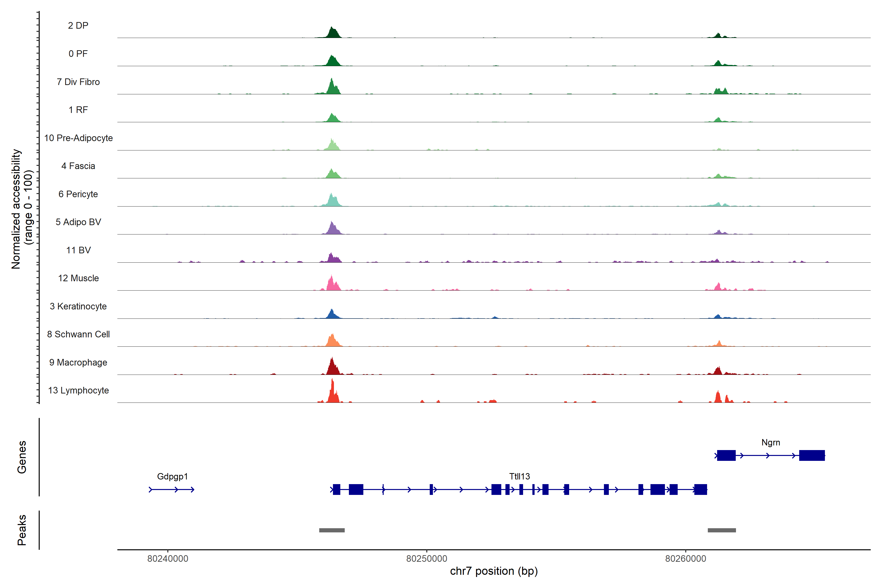Click the dark green 2 DP peak

pyautogui.click(x=332, y=33)
